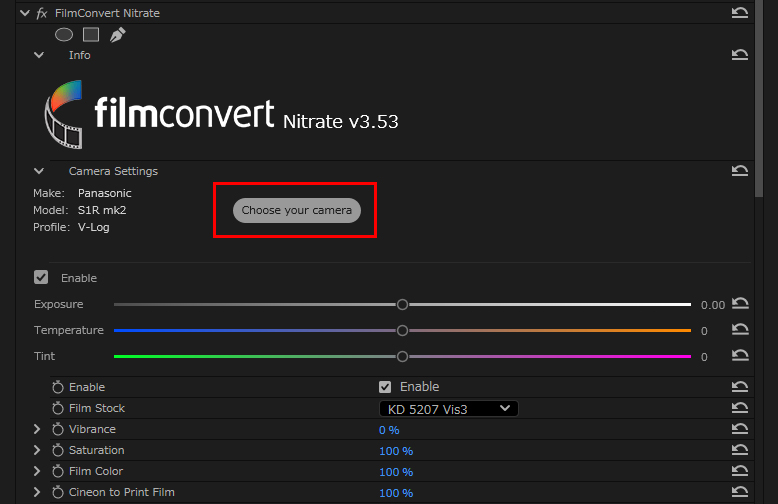Reset the Enable parameter row

pos(739,386)
